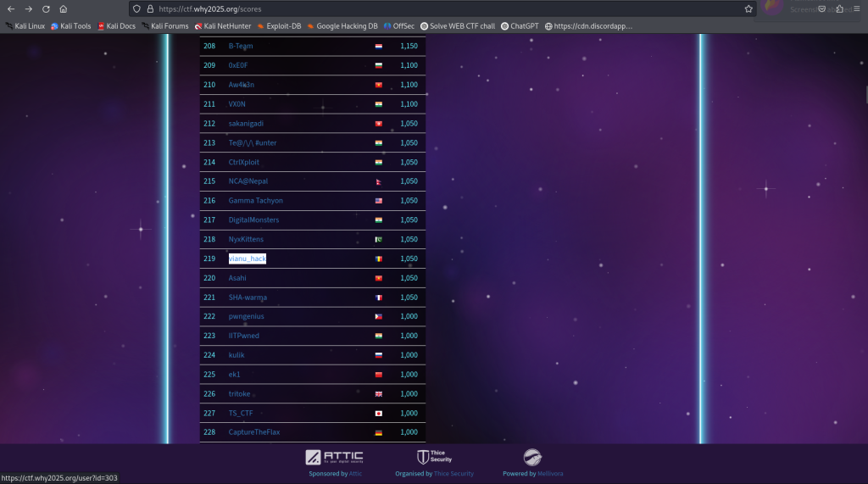Screen dimensions: 868x484
Task: Open the lock icon for site security info
Action: 150,8
